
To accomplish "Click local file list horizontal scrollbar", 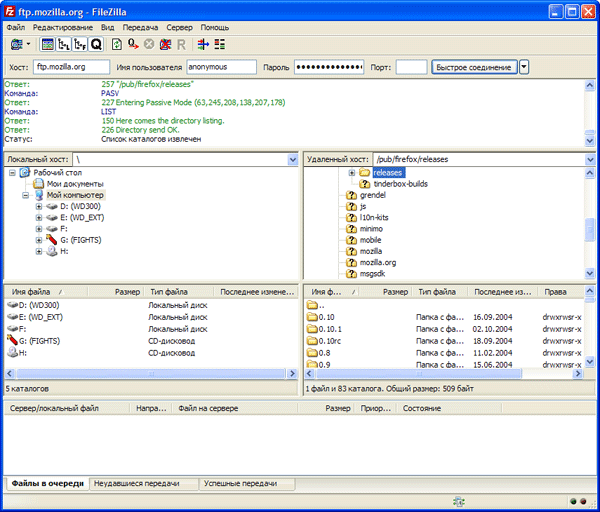I will (151, 373).
